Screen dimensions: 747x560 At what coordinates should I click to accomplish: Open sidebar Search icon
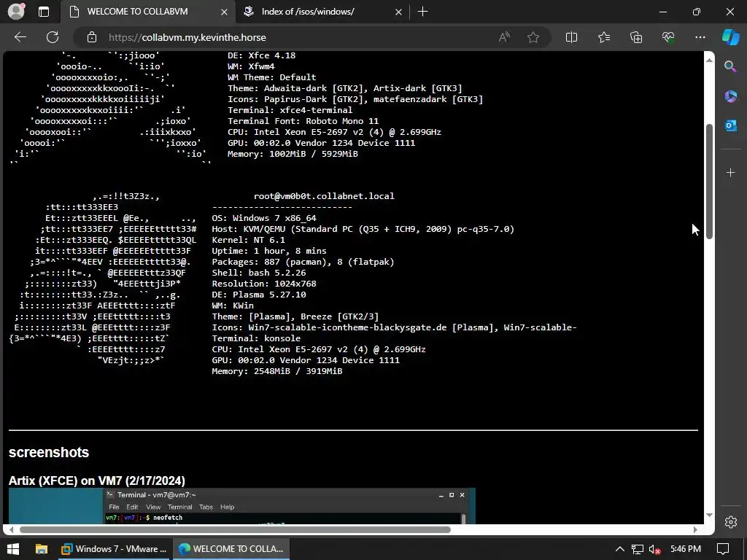click(730, 66)
